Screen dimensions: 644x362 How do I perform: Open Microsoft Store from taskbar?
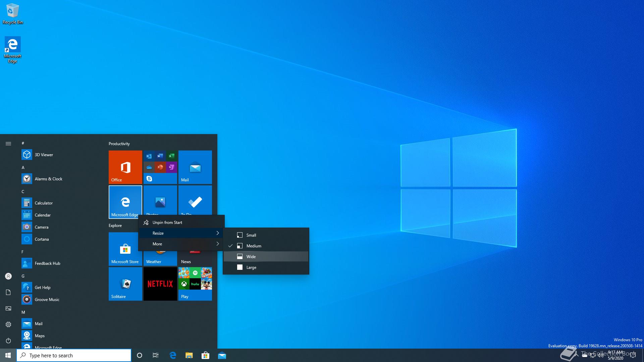[x=205, y=355]
